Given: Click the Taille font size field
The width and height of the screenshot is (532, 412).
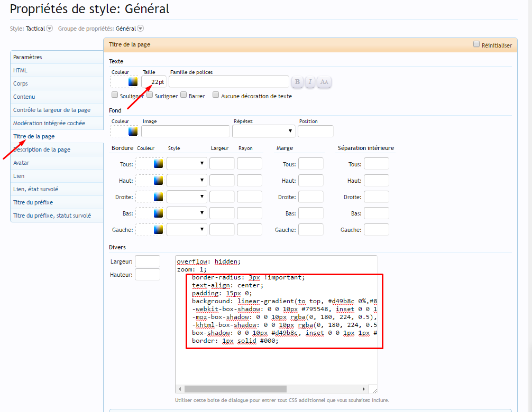Looking at the screenshot, I should (x=154, y=82).
